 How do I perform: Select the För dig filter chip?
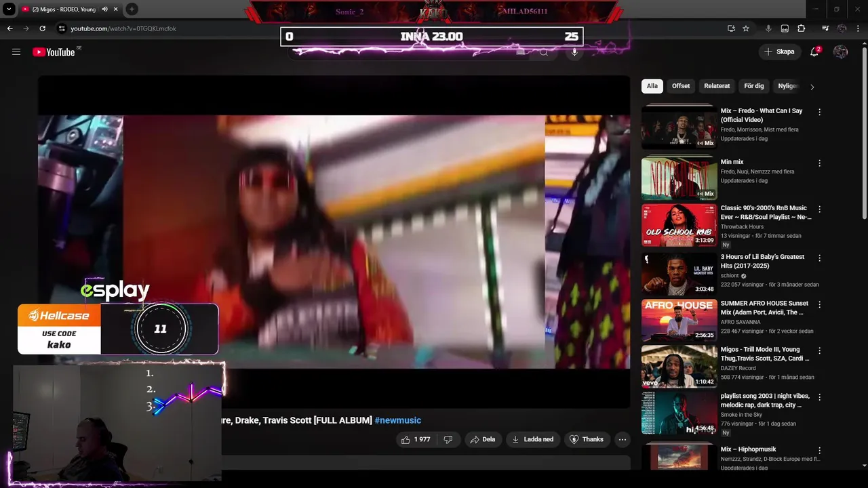tap(754, 86)
